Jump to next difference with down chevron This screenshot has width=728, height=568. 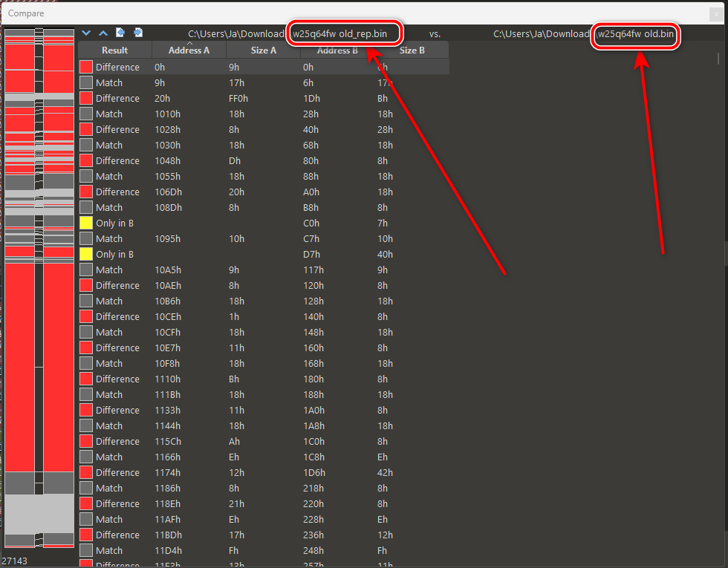pos(86,33)
